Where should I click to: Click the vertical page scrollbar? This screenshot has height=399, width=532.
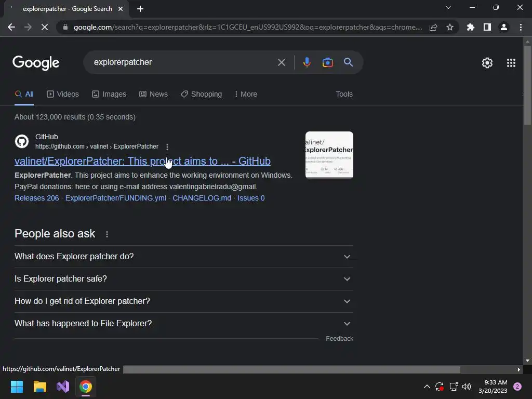(527, 85)
